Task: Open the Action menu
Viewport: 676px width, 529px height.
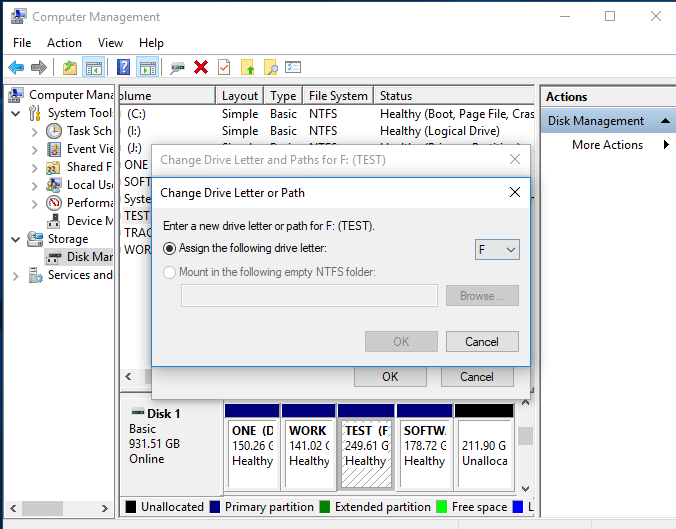Action: coord(64,43)
